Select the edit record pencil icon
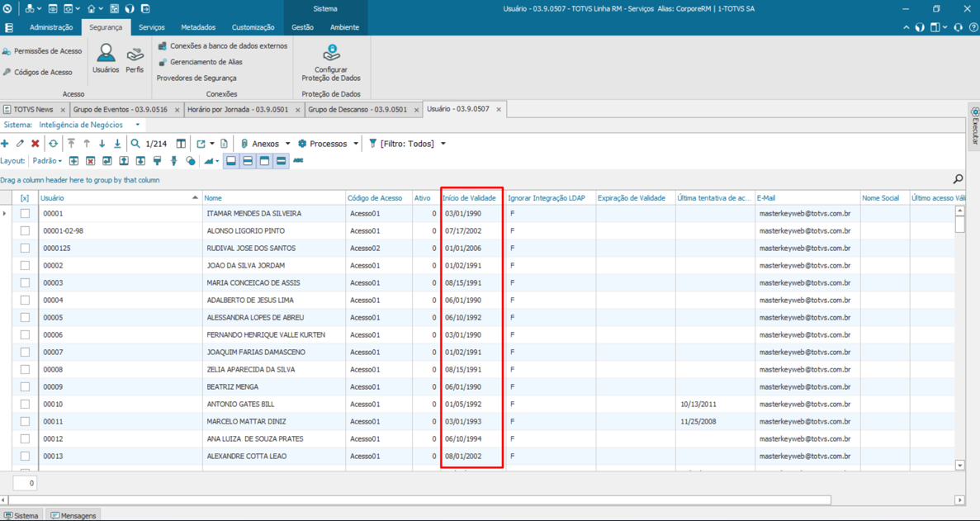The width and height of the screenshot is (980, 521). point(21,143)
